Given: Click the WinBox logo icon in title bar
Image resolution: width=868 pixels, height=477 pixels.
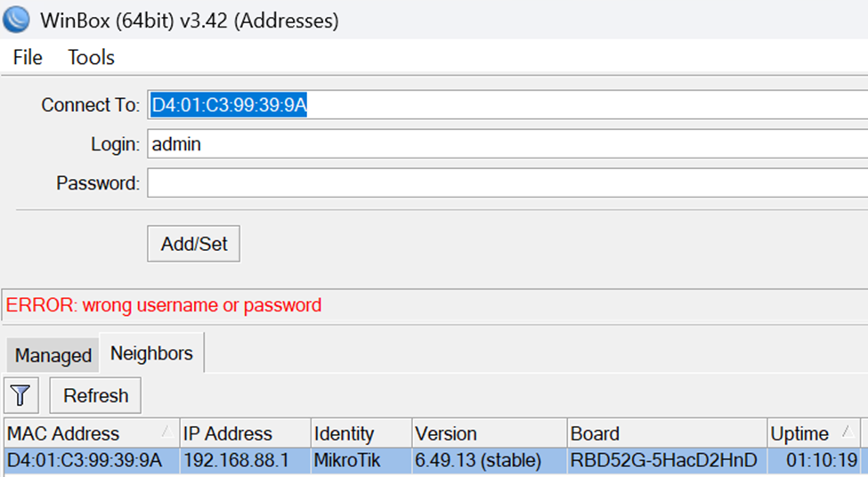Looking at the screenshot, I should (x=16, y=19).
